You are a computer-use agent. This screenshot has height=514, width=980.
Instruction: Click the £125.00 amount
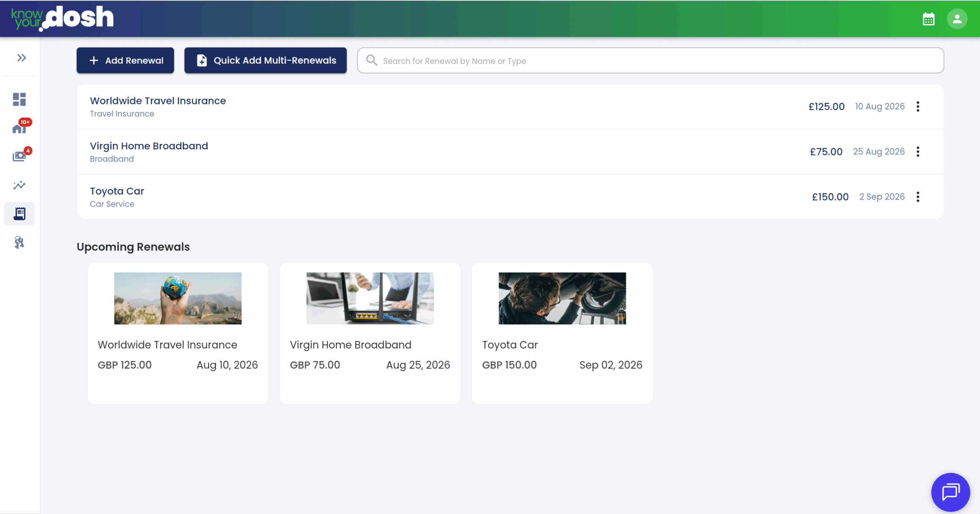826,107
